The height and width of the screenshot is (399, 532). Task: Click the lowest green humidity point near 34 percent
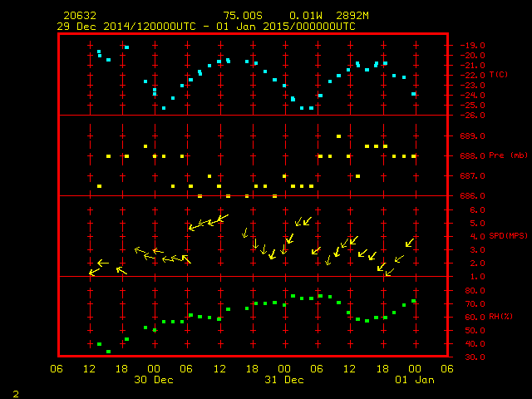[109, 352]
